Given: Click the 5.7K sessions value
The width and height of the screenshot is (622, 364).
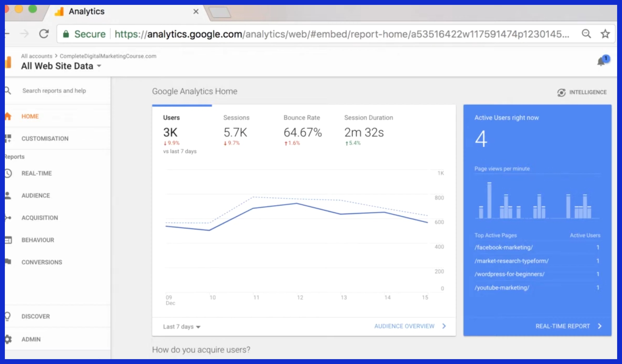Looking at the screenshot, I should pyautogui.click(x=235, y=132).
